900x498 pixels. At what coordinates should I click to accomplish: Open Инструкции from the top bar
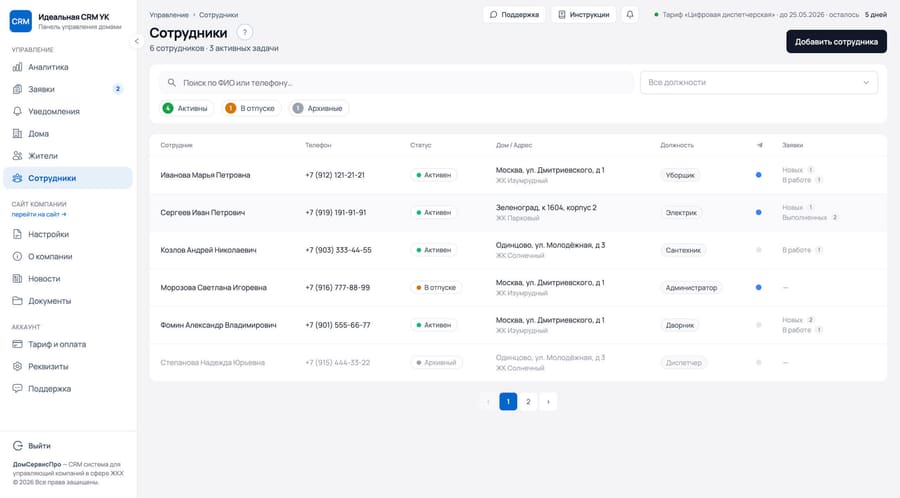tap(584, 14)
